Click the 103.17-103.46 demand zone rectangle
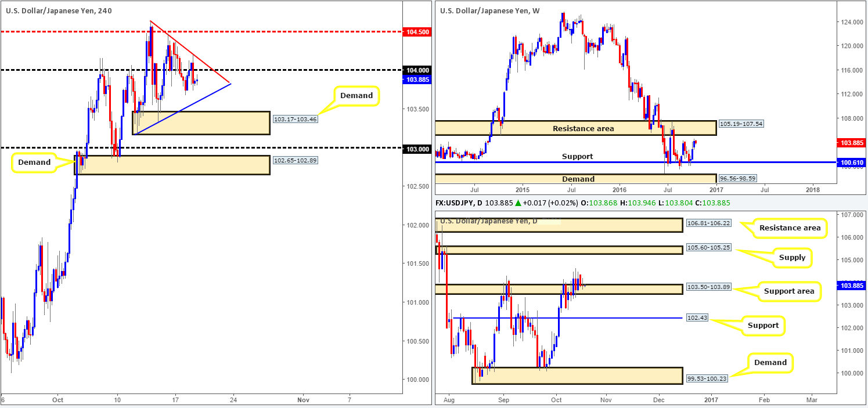868x408 pixels. pyautogui.click(x=201, y=123)
